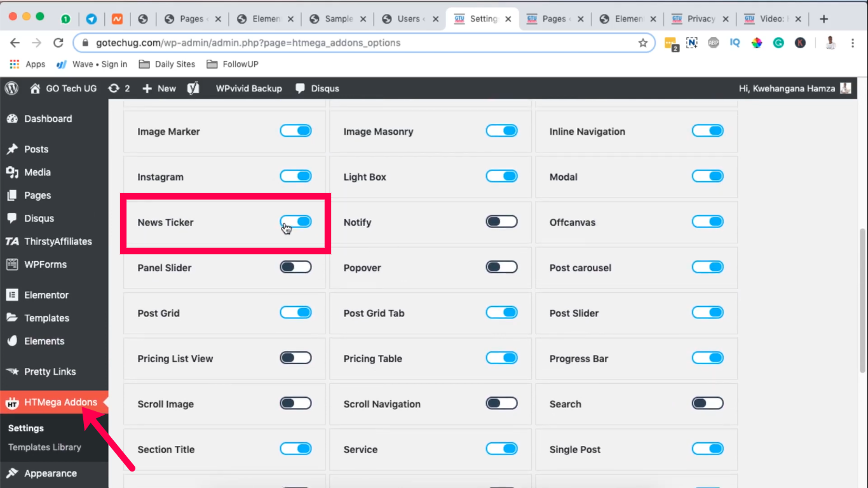868x488 pixels.
Task: Click the page vertical scrollbar
Action: tap(863, 300)
